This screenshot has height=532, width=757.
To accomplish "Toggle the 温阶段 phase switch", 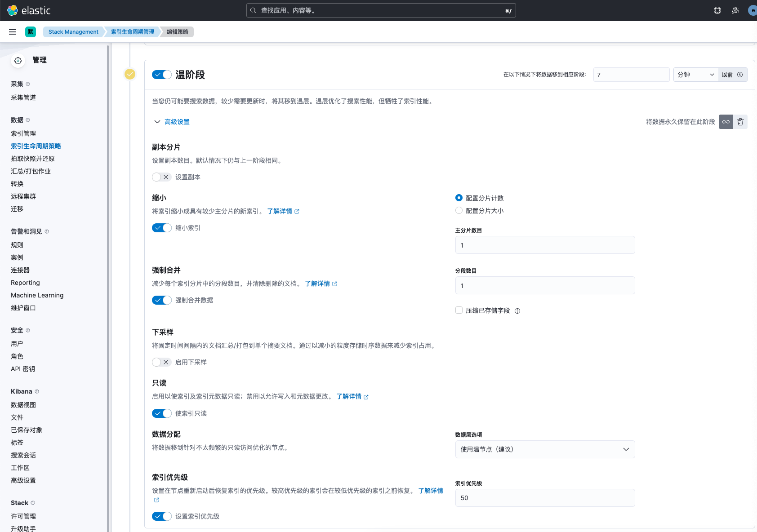I will [162, 75].
